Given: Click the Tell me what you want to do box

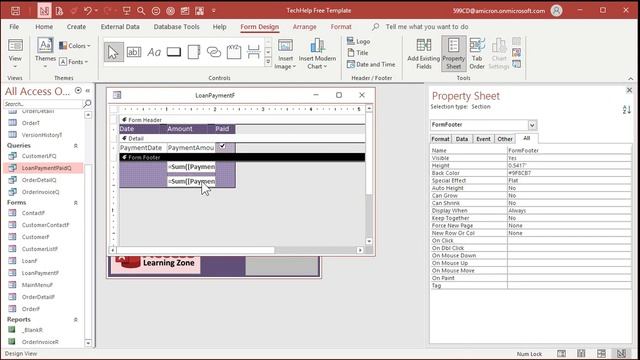Looking at the screenshot, I should [427, 27].
